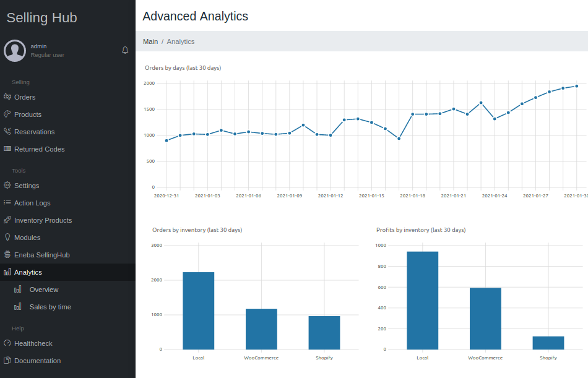Click the Healthcheck gauge icon
588x378 pixels.
pos(7,343)
